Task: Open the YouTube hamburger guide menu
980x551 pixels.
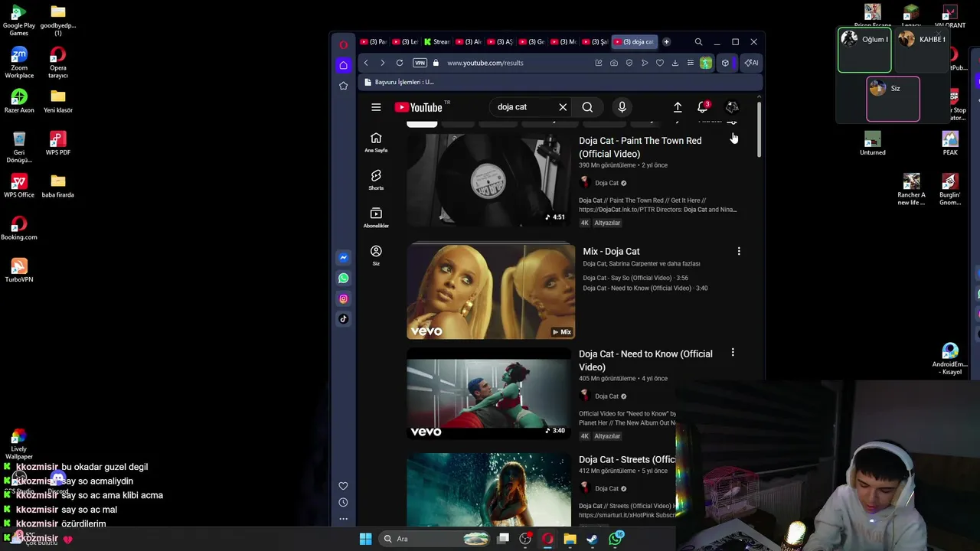Action: [x=376, y=107]
